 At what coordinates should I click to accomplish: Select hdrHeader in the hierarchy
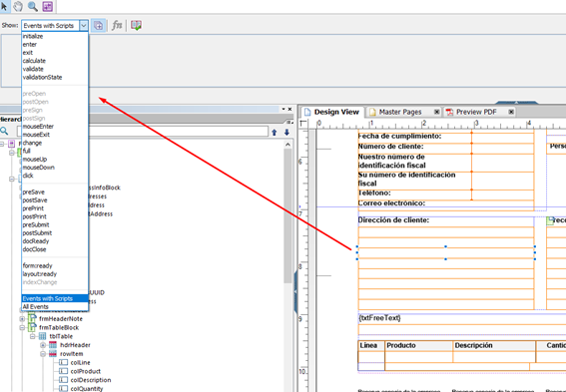click(75, 345)
